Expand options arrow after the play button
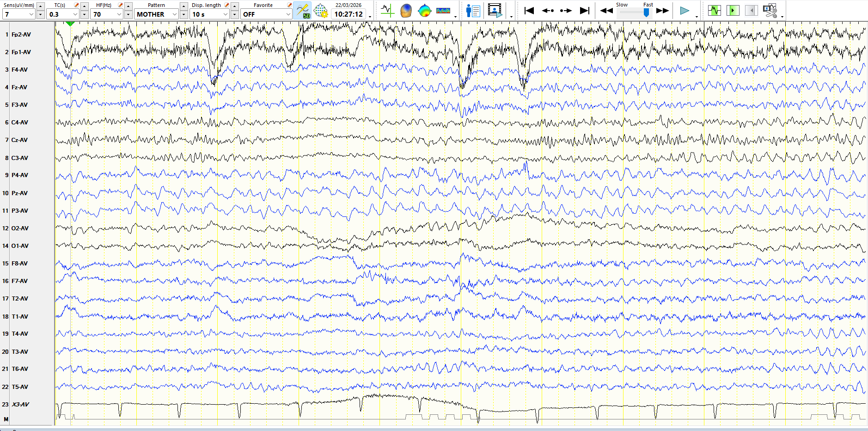The height and width of the screenshot is (431, 868). click(697, 17)
